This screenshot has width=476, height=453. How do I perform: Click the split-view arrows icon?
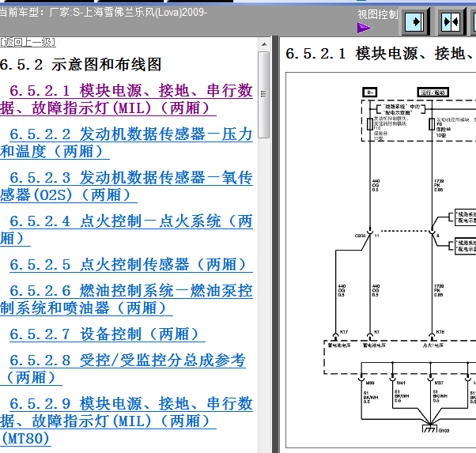point(451,21)
